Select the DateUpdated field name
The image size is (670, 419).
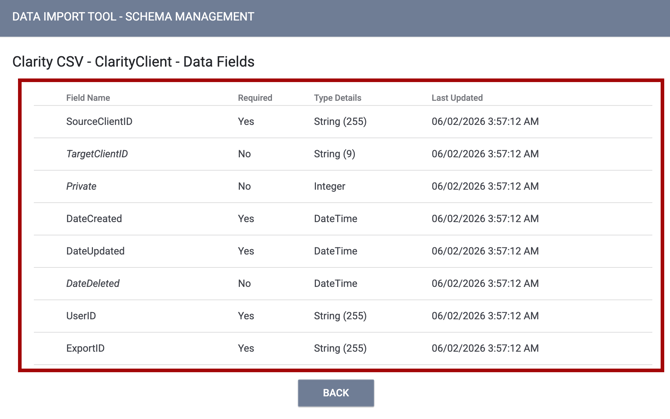[x=95, y=251]
